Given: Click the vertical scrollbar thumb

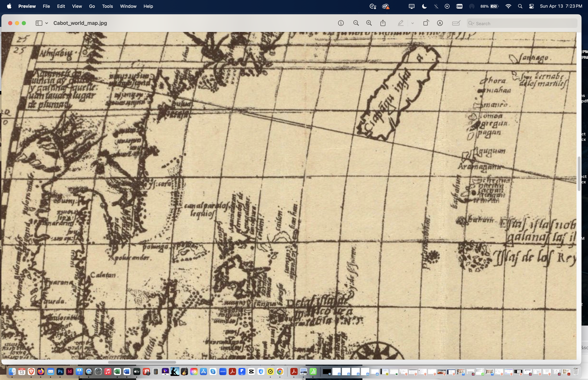Looking at the screenshot, I should 579,174.
